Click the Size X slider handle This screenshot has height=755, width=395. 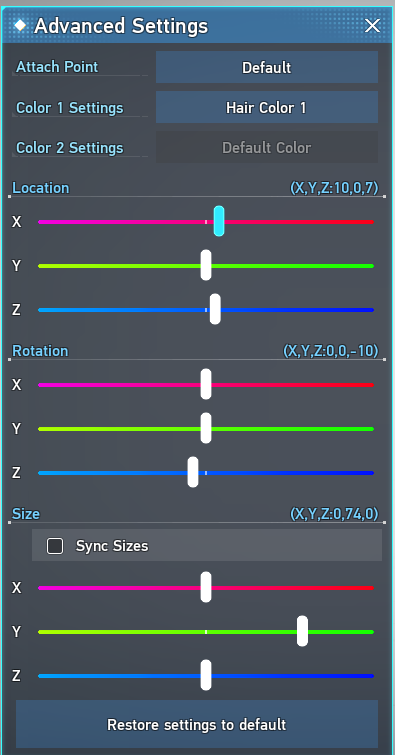(206, 587)
